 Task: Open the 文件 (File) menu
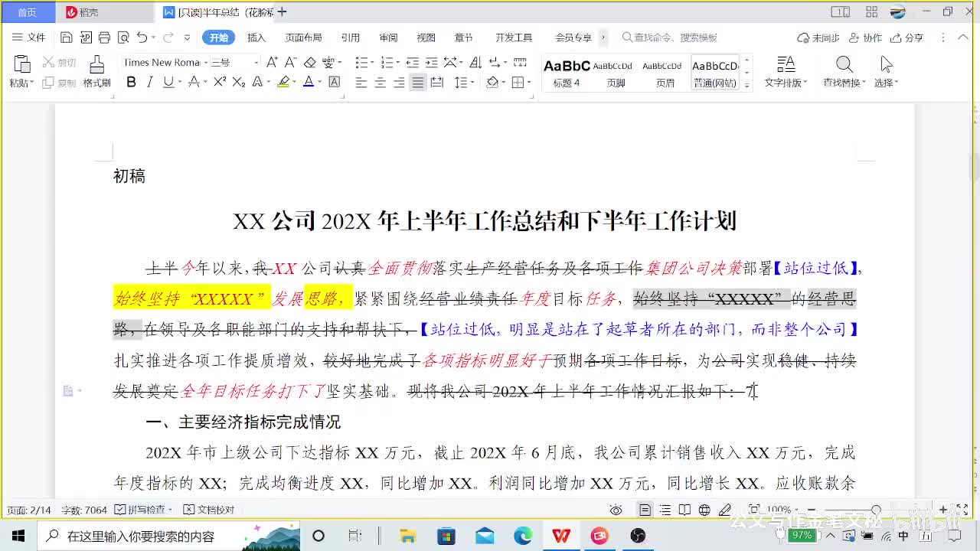28,37
